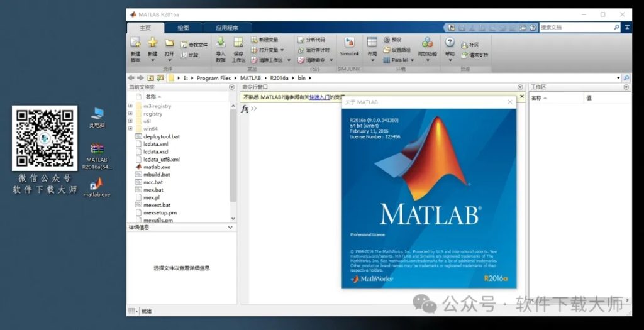Click the Import Data (导入数据) icon
Screen dimensions: 644x330
pyautogui.click(x=221, y=42)
